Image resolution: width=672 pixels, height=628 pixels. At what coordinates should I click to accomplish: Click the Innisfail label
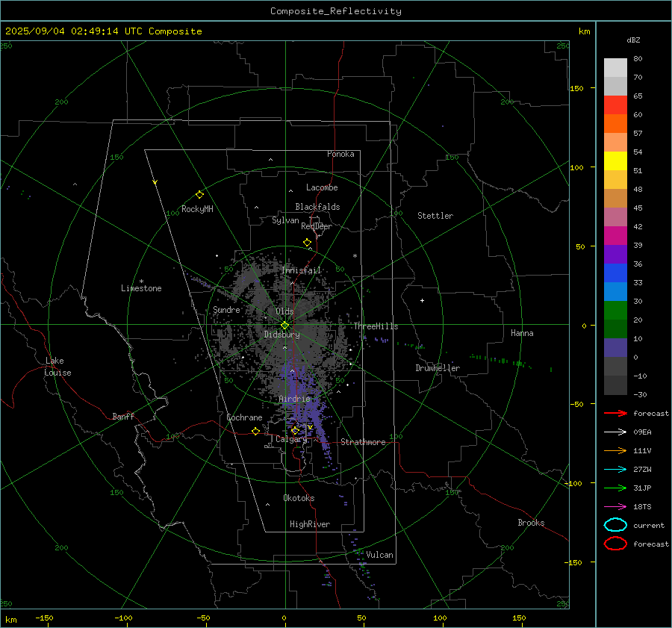pos(301,270)
